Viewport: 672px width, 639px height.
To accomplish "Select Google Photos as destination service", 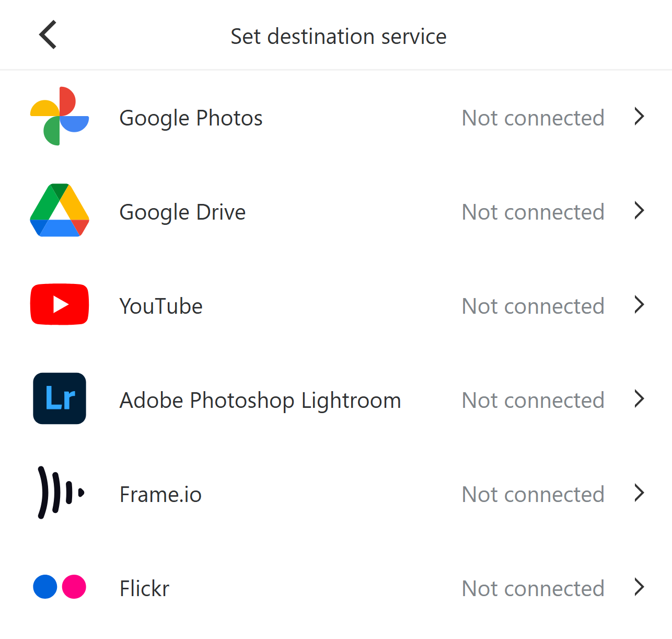I will [191, 118].
